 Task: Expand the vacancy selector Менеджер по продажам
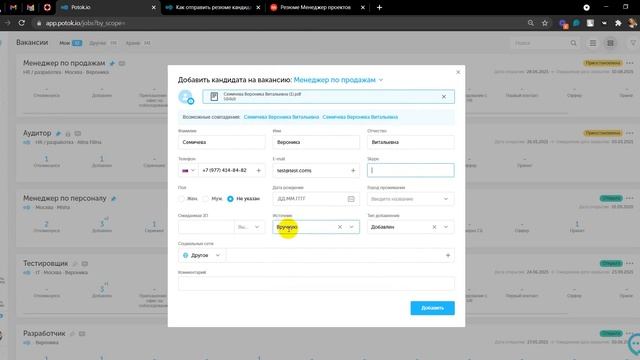point(338,80)
